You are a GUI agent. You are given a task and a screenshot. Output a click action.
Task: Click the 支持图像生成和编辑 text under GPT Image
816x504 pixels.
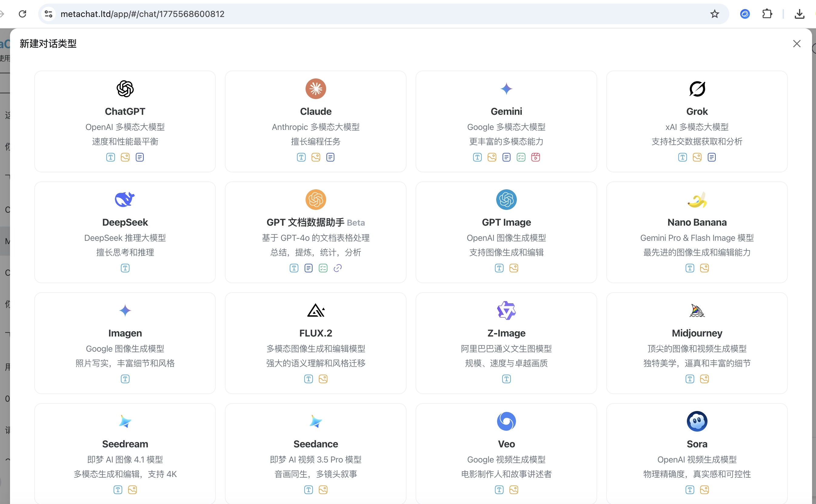506,253
